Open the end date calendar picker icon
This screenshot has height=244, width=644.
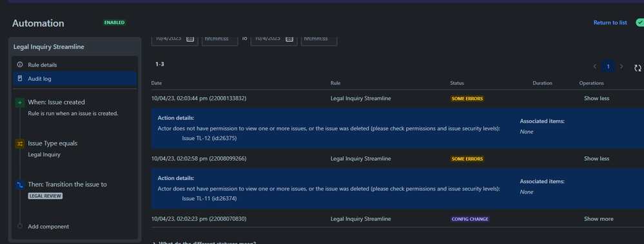click(289, 39)
